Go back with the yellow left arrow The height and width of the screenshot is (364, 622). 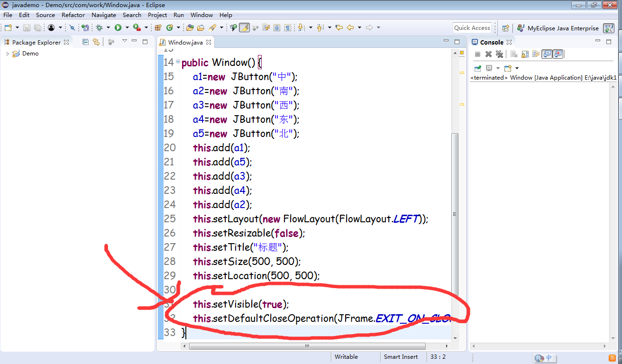(350, 27)
